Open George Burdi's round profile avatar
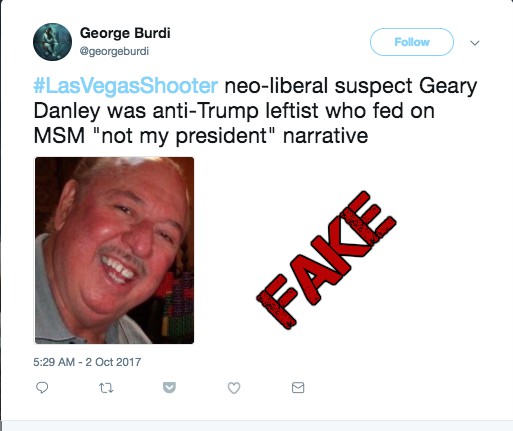 point(52,42)
